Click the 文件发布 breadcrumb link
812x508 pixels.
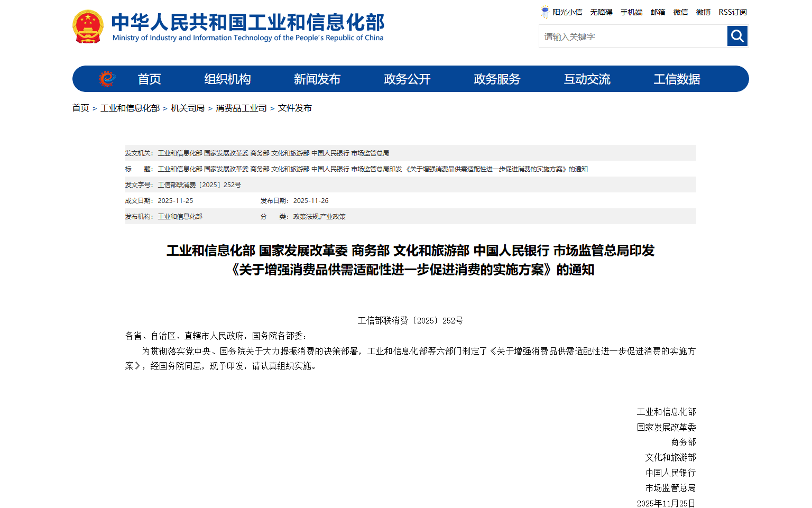tap(294, 108)
